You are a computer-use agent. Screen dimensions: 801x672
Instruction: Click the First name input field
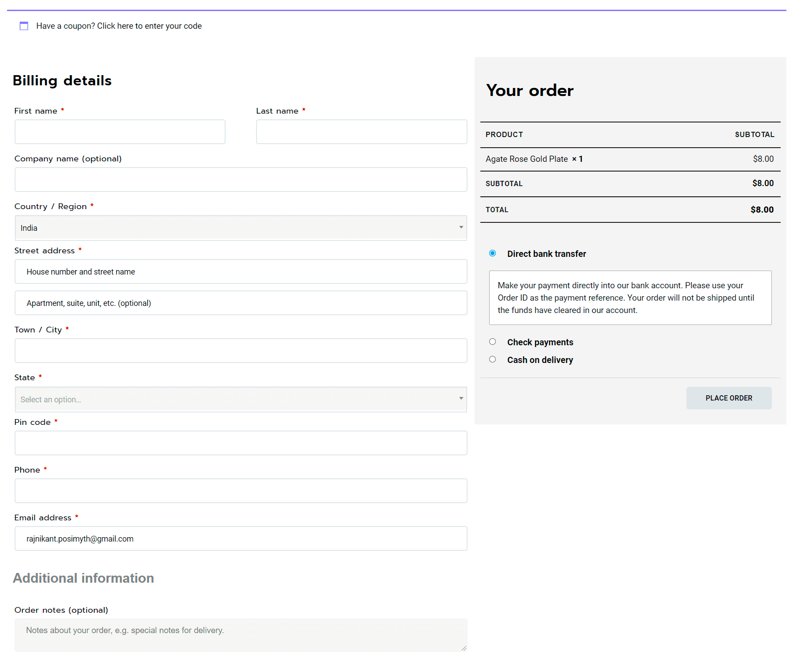[x=120, y=131]
